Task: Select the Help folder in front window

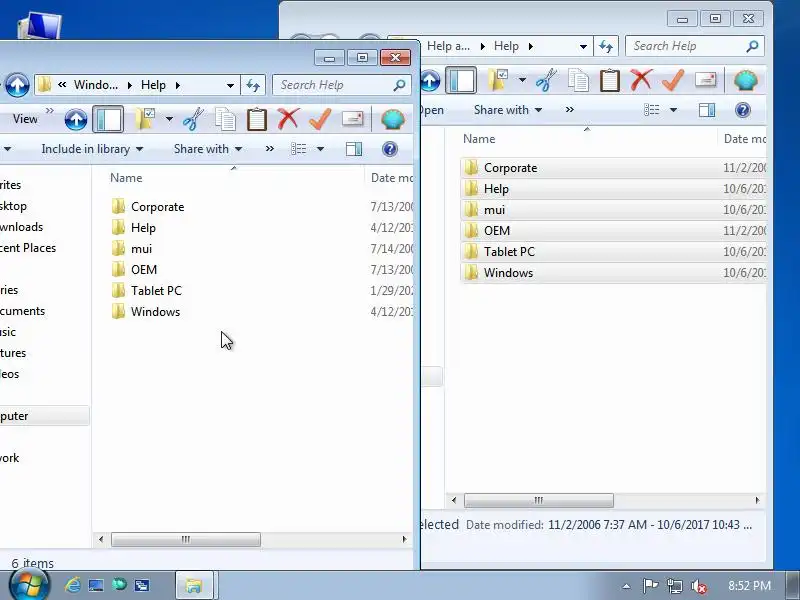Action: tap(143, 228)
